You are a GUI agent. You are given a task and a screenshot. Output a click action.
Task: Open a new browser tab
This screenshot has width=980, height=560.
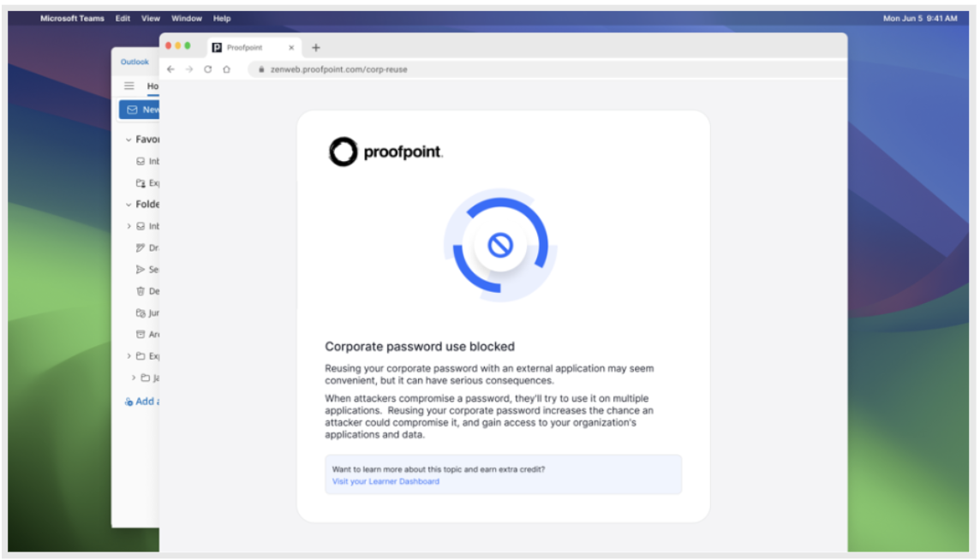[315, 48]
